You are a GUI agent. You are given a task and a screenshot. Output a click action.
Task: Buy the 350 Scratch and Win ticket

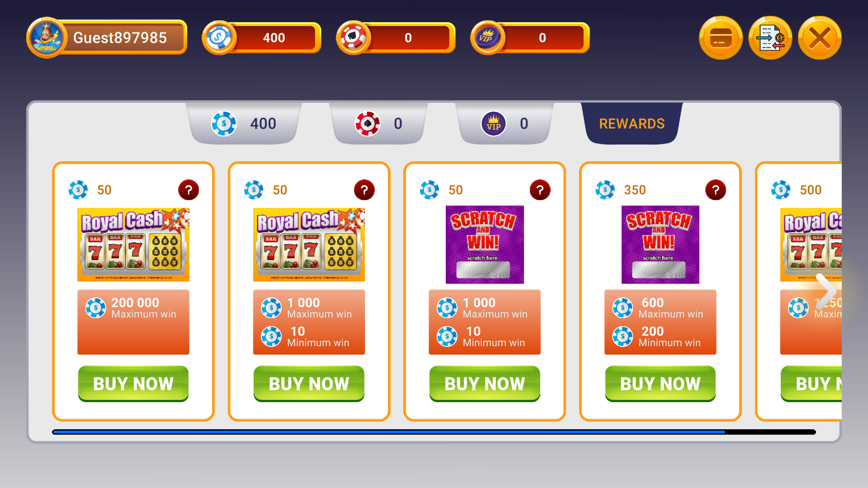(660, 384)
